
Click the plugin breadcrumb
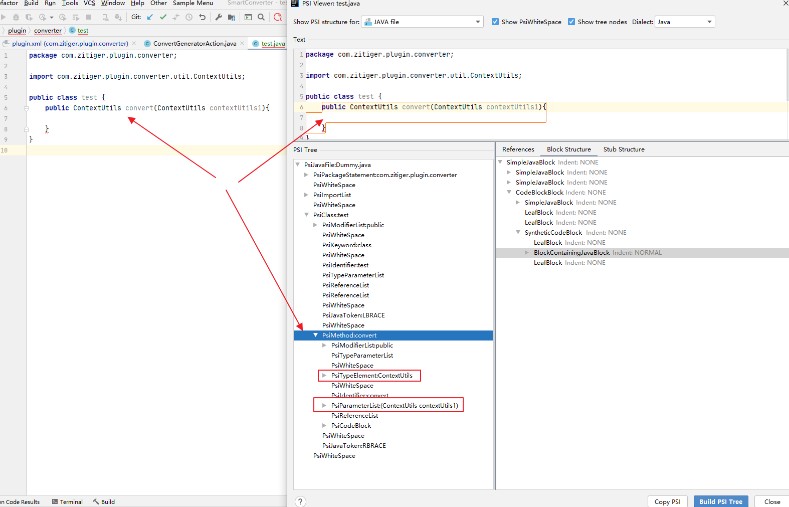point(17,31)
